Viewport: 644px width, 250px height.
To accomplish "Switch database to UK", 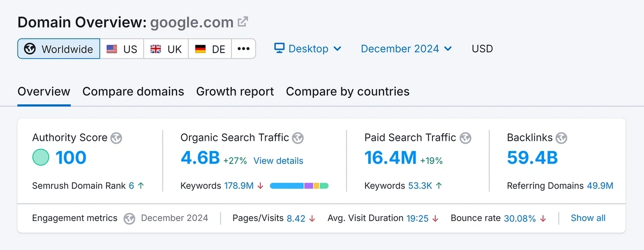I will (166, 48).
